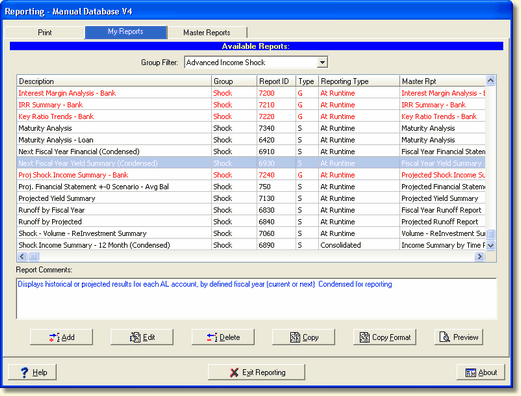Sort by the Master Rpt column header

click(x=442, y=81)
